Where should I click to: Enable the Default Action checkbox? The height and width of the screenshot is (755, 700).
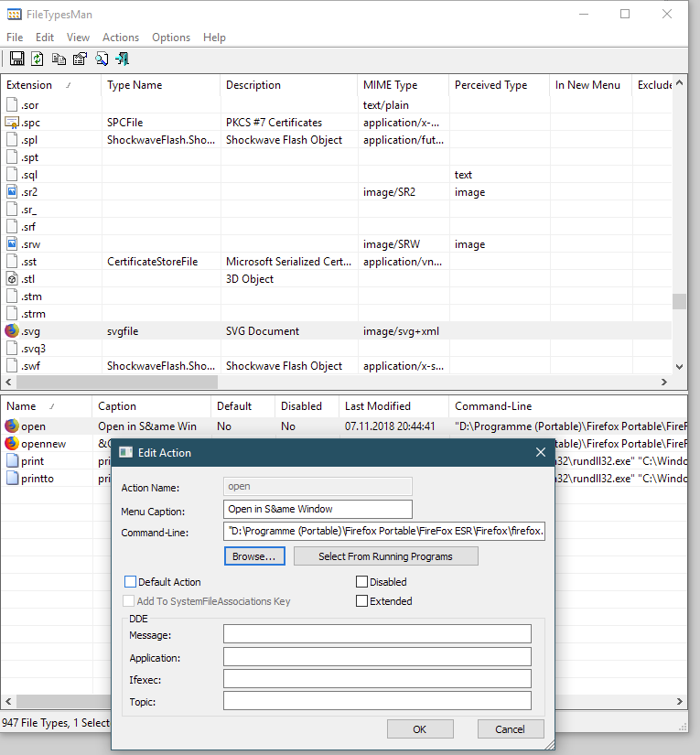coord(130,582)
